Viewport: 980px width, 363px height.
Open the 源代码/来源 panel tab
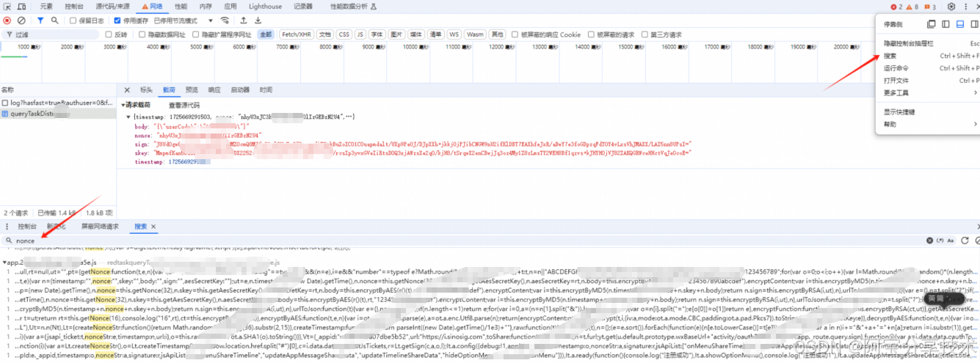click(114, 7)
